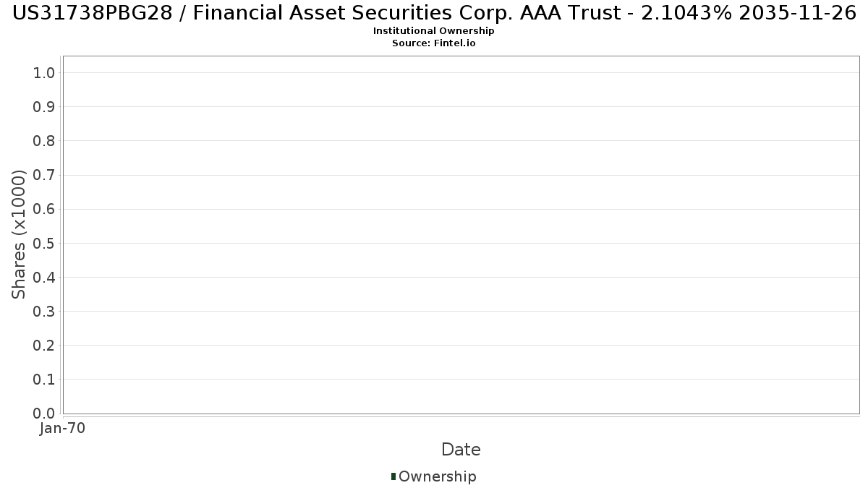Open the Source: Fintel.io text
Viewport: 868px width, 488px height.
tap(434, 43)
